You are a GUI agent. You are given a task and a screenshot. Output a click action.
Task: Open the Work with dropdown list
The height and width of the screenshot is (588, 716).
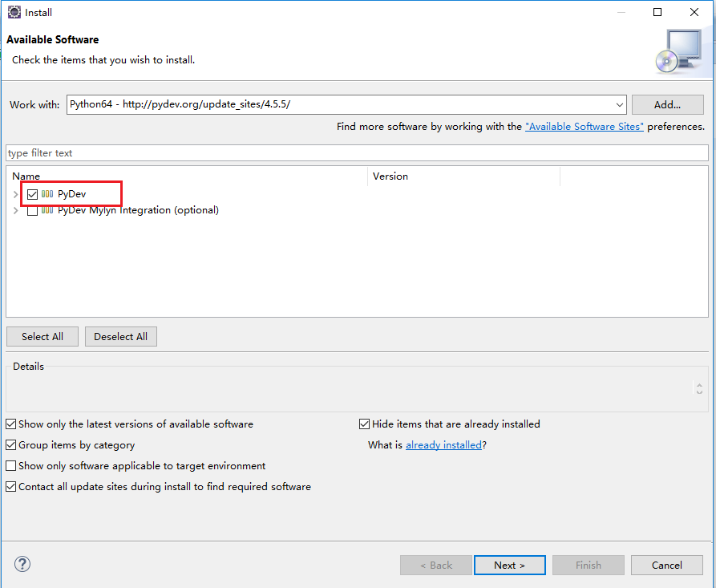click(619, 105)
